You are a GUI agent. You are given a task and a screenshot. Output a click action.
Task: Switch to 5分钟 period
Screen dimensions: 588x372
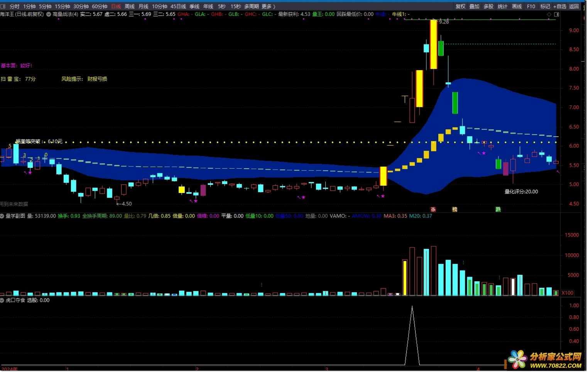(45, 6)
